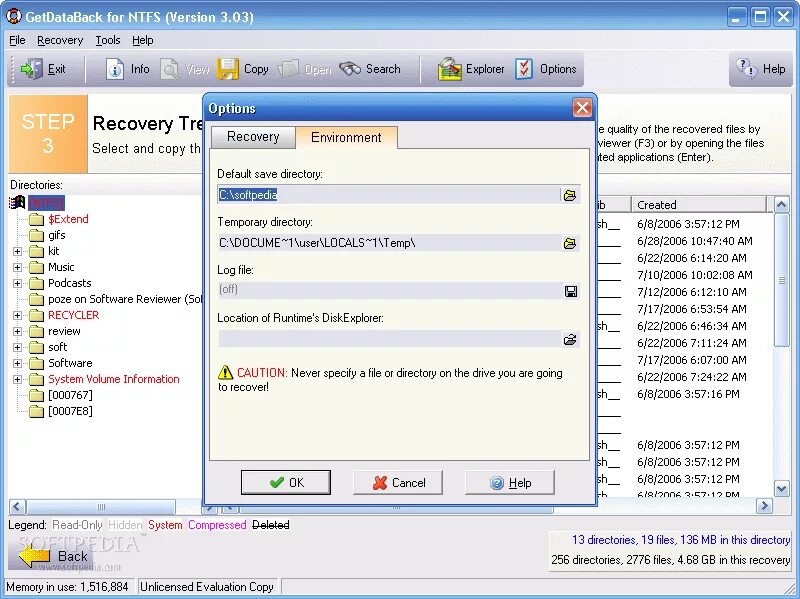
Task: Expand the Music folder
Action: click(17, 267)
